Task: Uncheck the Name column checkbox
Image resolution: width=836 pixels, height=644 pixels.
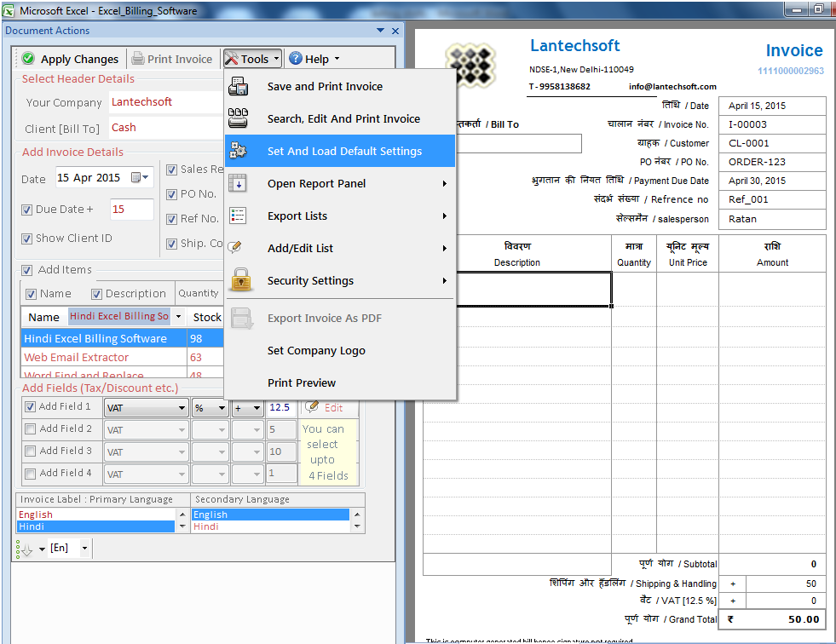Action: (31, 294)
